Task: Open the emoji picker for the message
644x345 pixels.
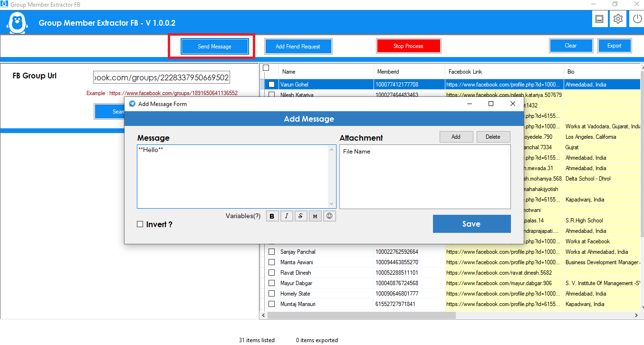Action: click(x=329, y=216)
